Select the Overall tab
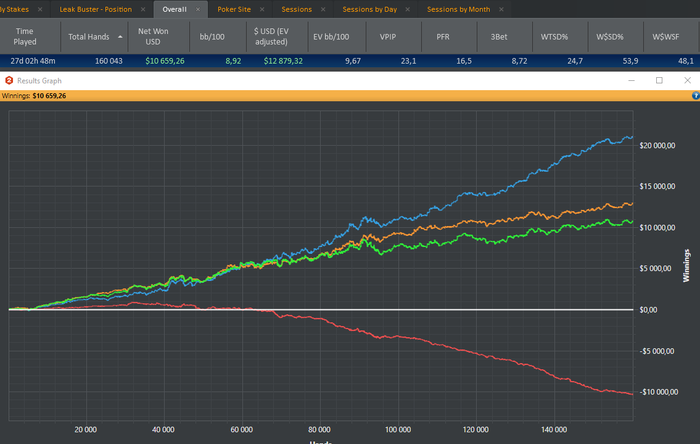Viewport: 700px width, 444px height. [174, 9]
